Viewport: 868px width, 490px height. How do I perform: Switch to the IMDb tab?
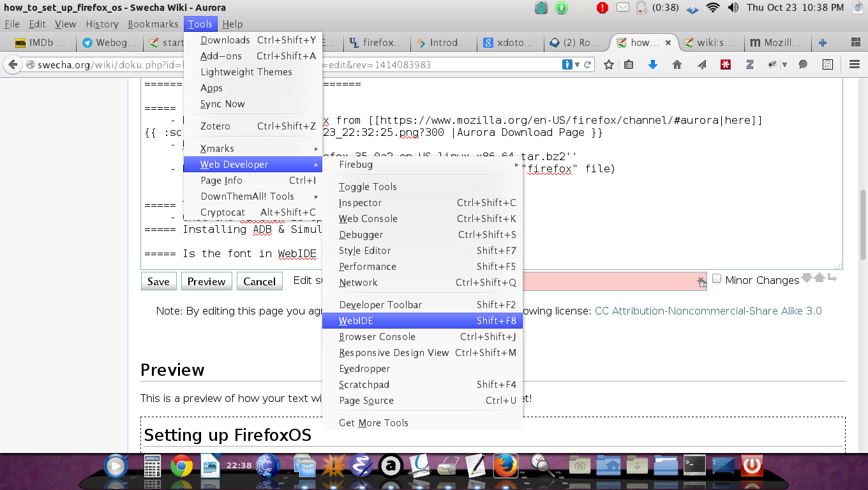pyautogui.click(x=41, y=43)
